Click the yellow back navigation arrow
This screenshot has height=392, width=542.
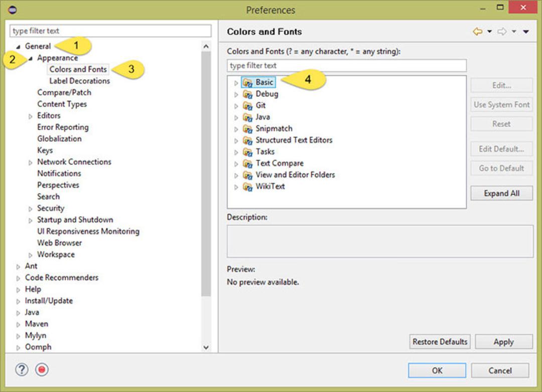478,32
